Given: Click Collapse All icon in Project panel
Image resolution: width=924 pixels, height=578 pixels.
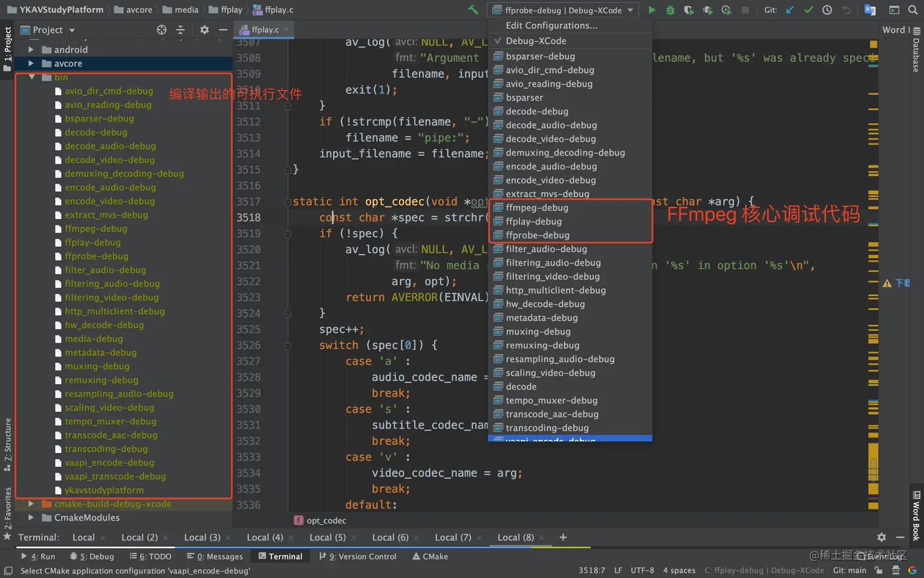Looking at the screenshot, I should click(x=180, y=29).
